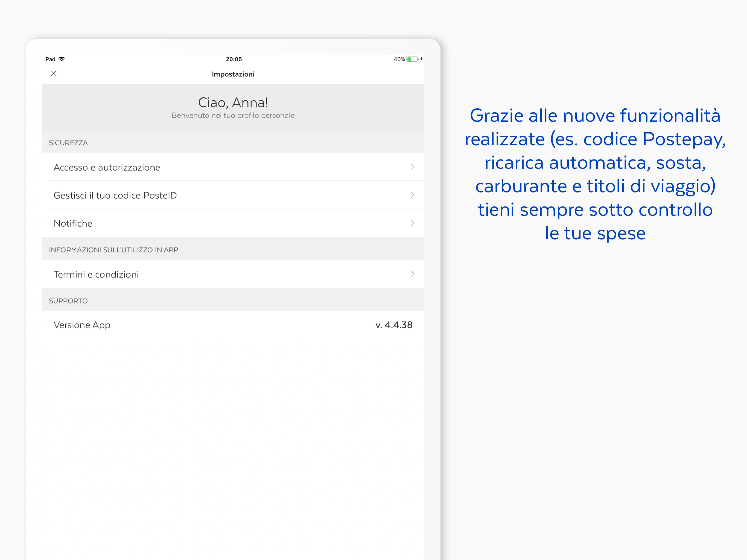Tap the SUPPORTO section header

tap(68, 301)
